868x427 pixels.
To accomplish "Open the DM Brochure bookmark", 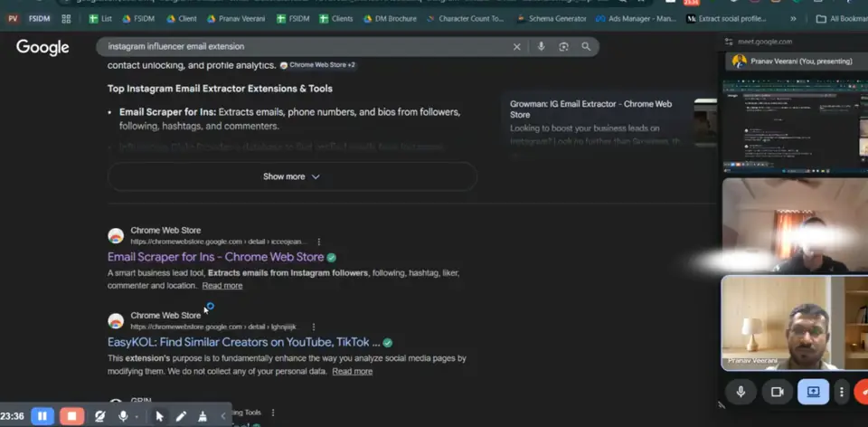I will (390, 19).
